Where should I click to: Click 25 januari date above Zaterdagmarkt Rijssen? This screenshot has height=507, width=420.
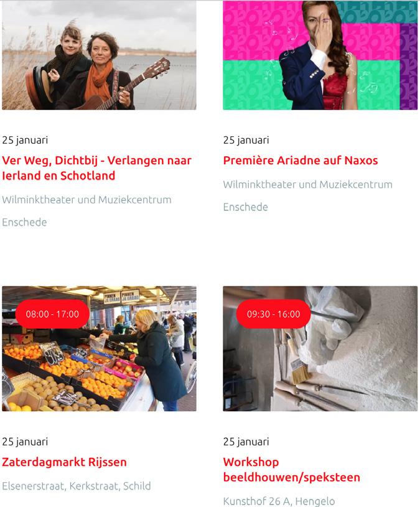(x=25, y=442)
